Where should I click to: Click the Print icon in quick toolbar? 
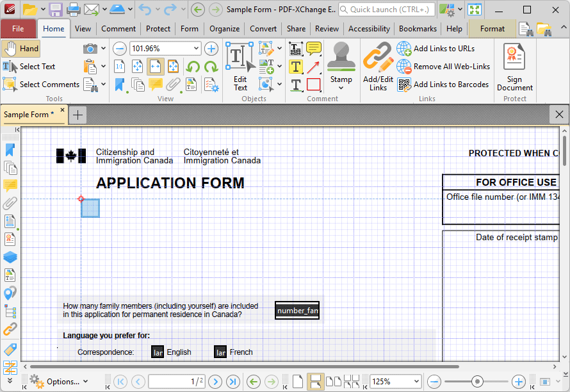[74, 10]
